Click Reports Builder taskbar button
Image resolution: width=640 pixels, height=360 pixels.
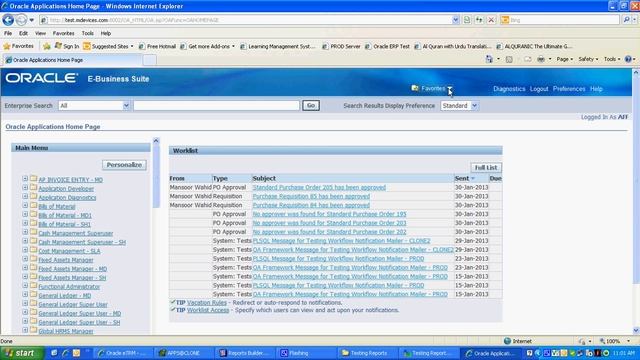point(245,353)
